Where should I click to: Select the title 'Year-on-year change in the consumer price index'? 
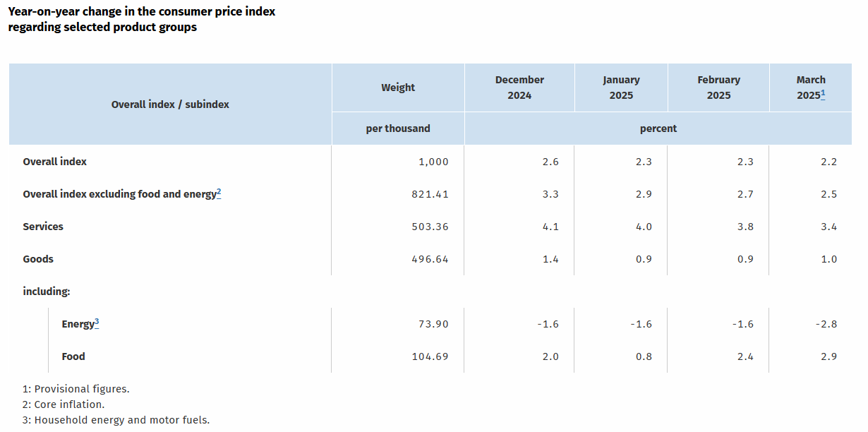point(142,11)
